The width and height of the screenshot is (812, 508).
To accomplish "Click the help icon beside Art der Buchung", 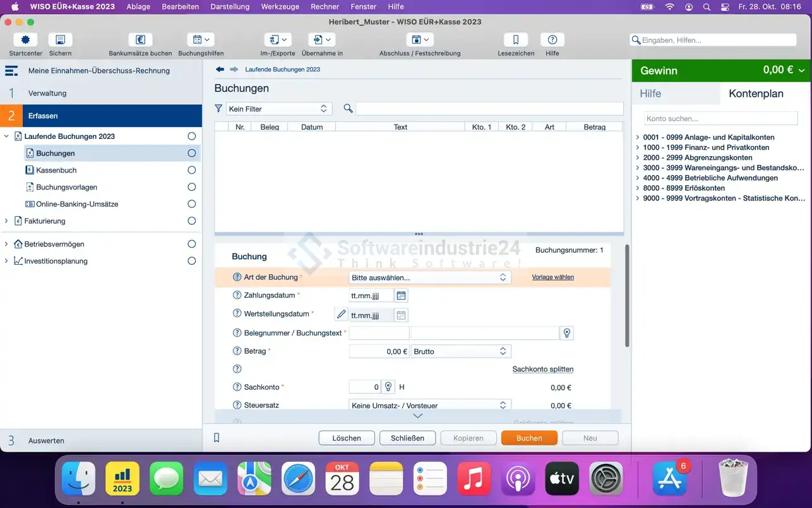I will pyautogui.click(x=237, y=277).
